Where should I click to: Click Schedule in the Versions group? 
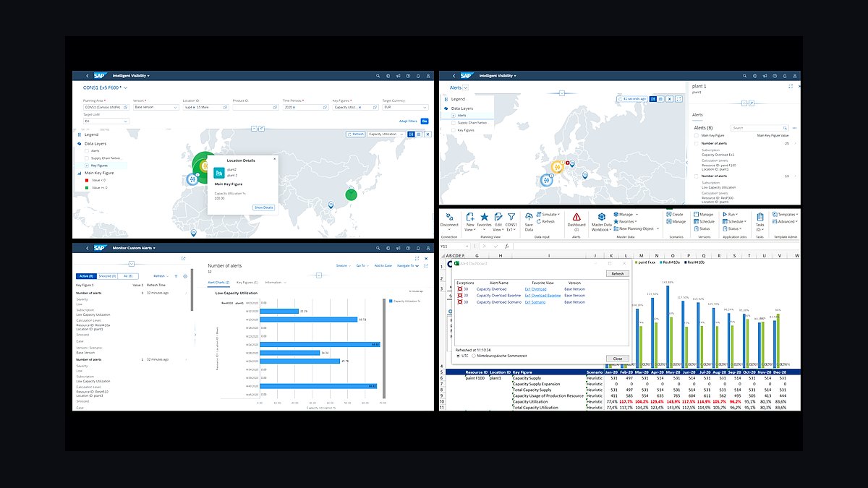click(704, 222)
